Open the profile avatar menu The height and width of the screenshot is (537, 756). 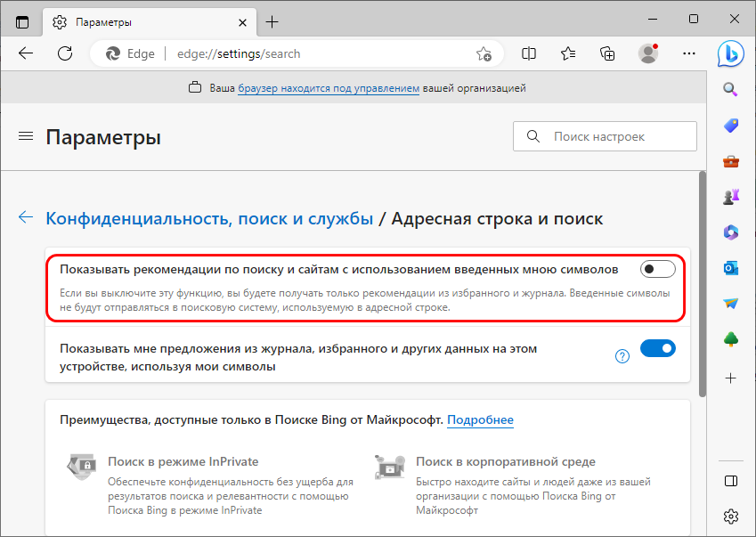pyautogui.click(x=648, y=53)
